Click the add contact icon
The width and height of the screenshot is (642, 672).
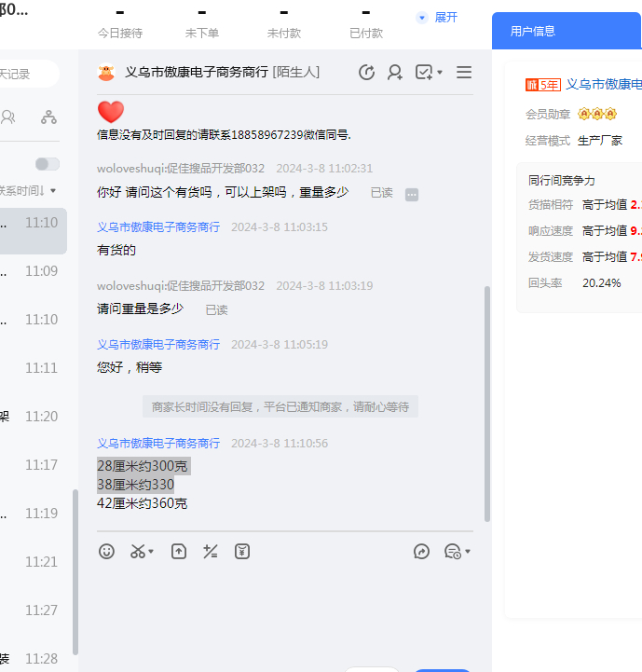pos(395,73)
